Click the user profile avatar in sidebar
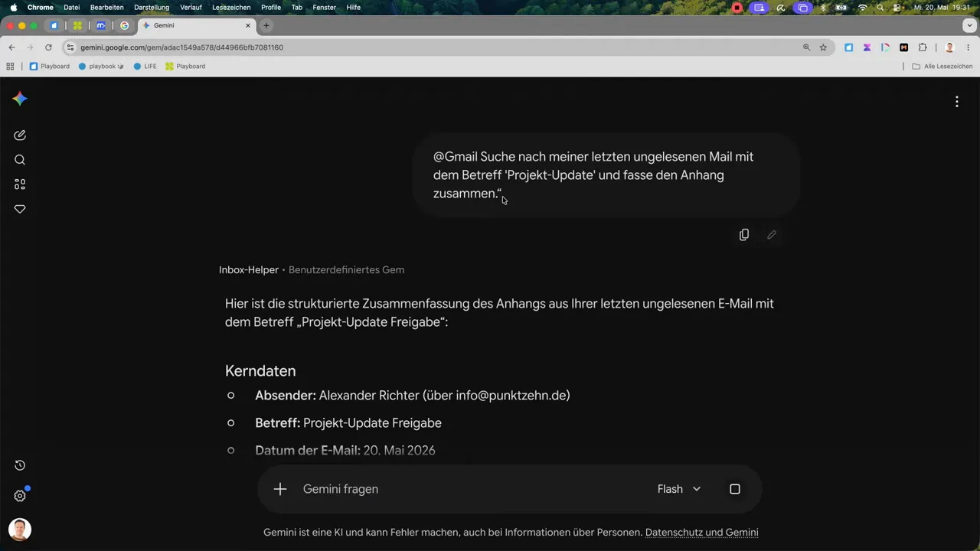The height and width of the screenshot is (551, 980). pyautogui.click(x=20, y=530)
